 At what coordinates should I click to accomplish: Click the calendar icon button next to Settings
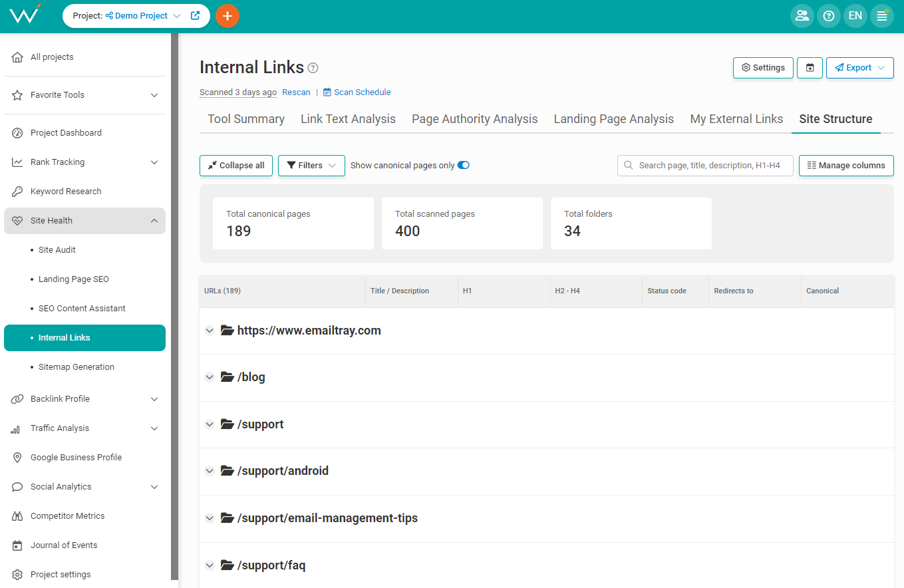(x=810, y=68)
